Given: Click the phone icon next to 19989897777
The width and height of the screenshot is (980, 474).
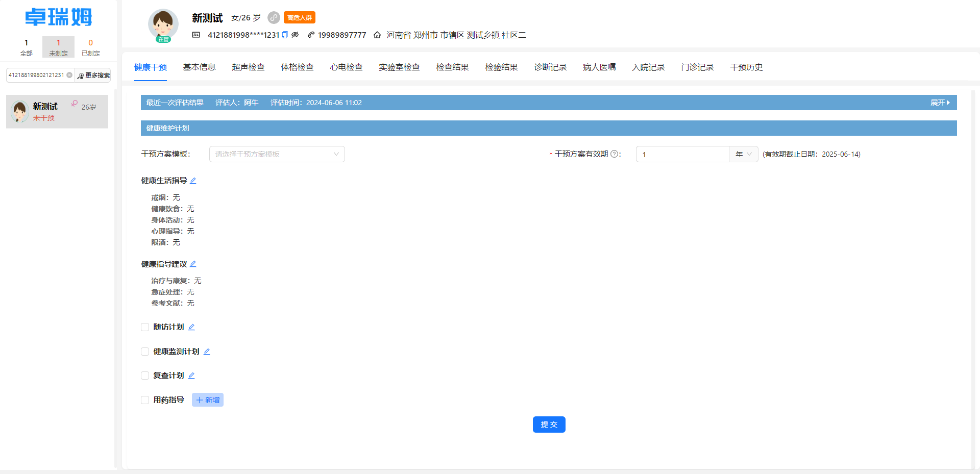Looking at the screenshot, I should point(310,35).
